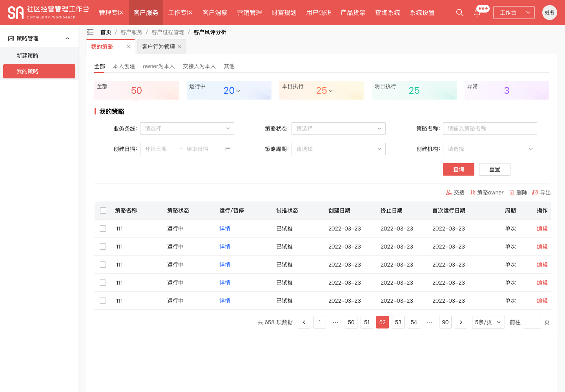Image resolution: width=565 pixels, height=392 pixels.
Task: Switch to the 交接人为本人 filter tab
Action: [x=199, y=66]
